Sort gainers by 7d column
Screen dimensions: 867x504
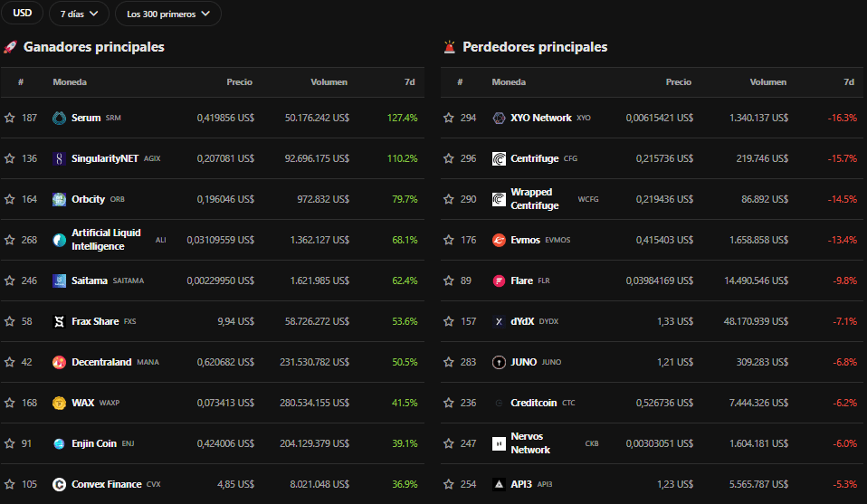pyautogui.click(x=410, y=82)
